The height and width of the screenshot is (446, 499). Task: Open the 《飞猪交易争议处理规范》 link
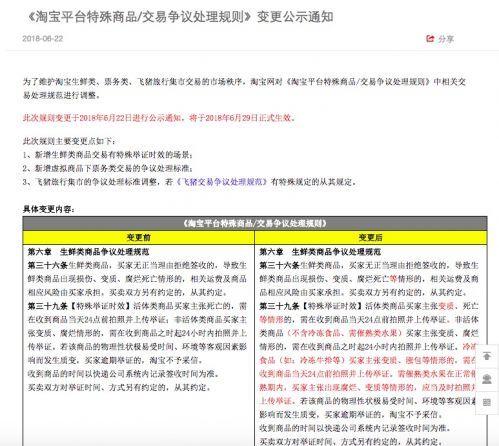222,182
